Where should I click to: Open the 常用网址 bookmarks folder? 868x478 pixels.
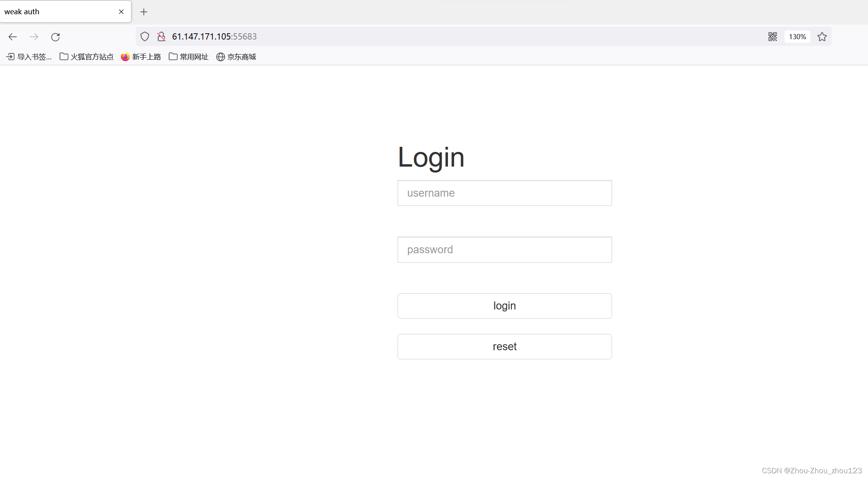click(x=189, y=57)
